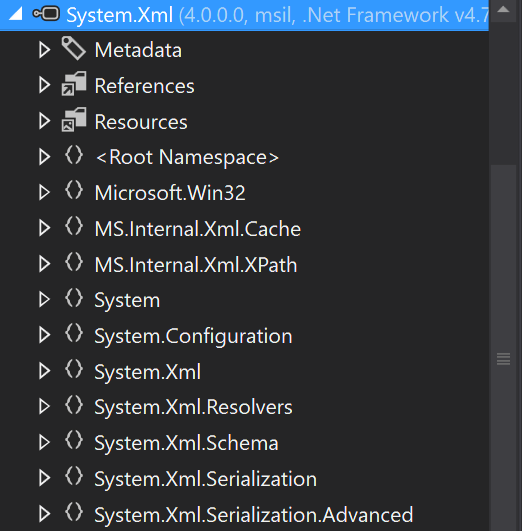Expand the MS.Internal.Xml.Cache namespace
The height and width of the screenshot is (531, 522).
point(44,228)
